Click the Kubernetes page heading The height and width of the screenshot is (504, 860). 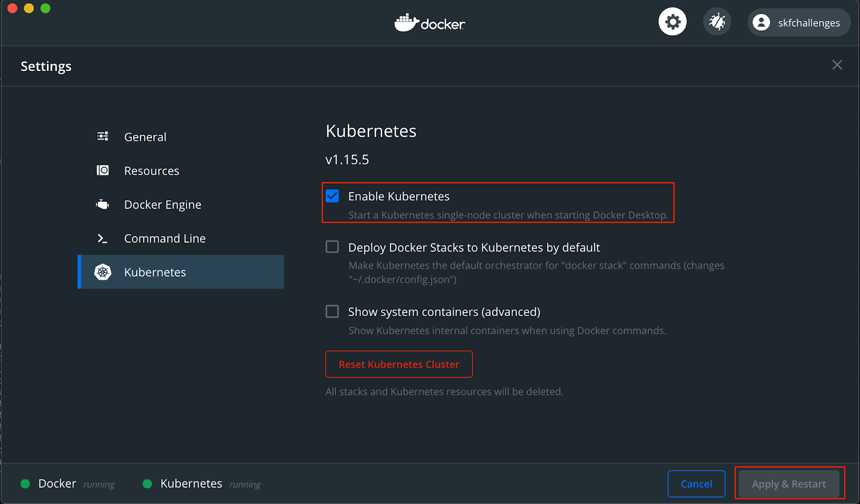pos(371,131)
